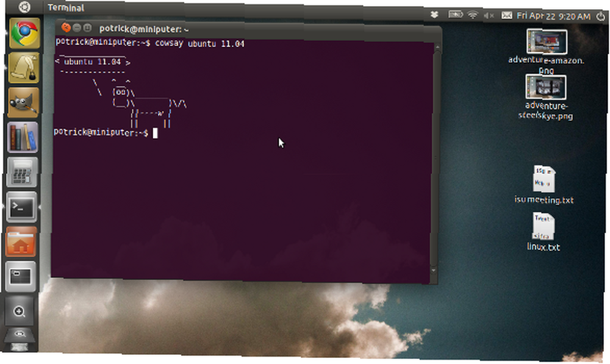Minimize the potrick@miniputer terminal window
Image resolution: width=610 pixels, height=364 pixels.
tap(77, 27)
